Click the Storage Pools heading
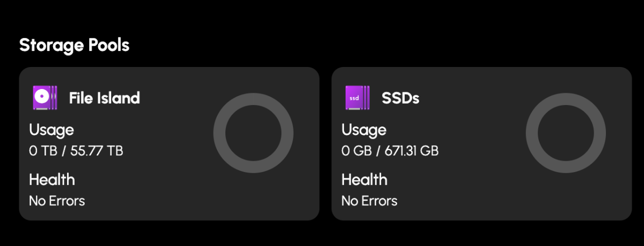The image size is (644, 246). (74, 45)
